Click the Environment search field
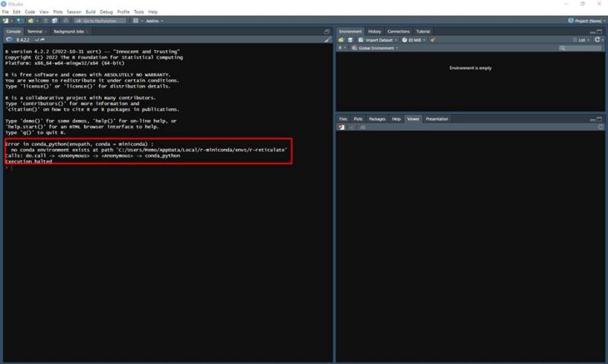Viewport: 608px width, 364px height. pyautogui.click(x=580, y=48)
